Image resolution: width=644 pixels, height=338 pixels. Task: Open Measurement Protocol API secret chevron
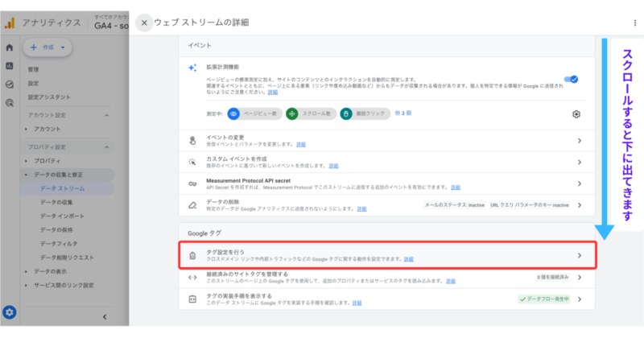point(579,183)
